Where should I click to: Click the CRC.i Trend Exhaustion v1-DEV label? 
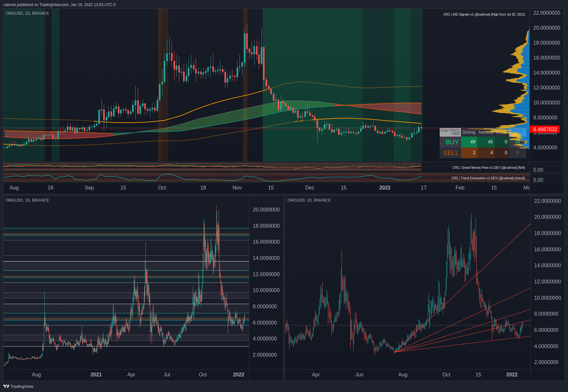488,178
